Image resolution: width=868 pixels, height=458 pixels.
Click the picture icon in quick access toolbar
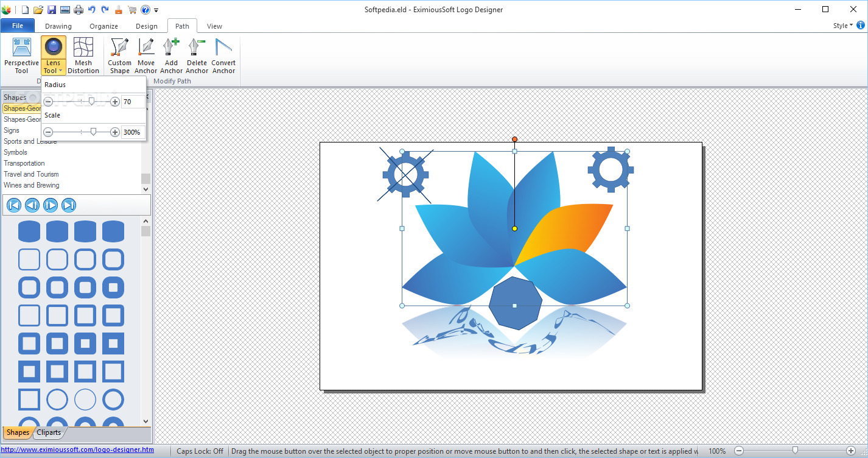(65, 10)
